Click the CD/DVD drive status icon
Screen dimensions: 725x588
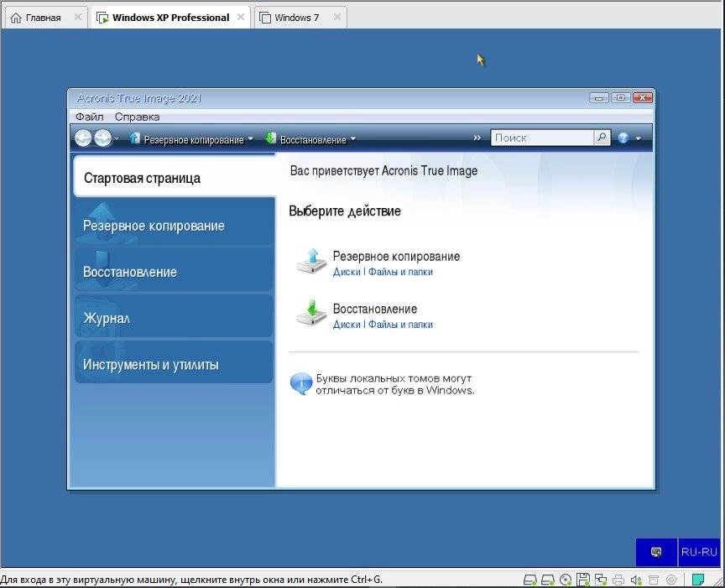click(x=565, y=580)
